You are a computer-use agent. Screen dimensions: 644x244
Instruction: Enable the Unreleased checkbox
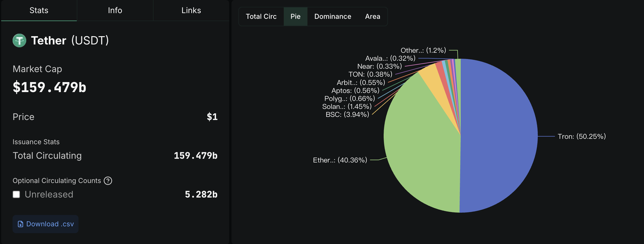click(16, 194)
